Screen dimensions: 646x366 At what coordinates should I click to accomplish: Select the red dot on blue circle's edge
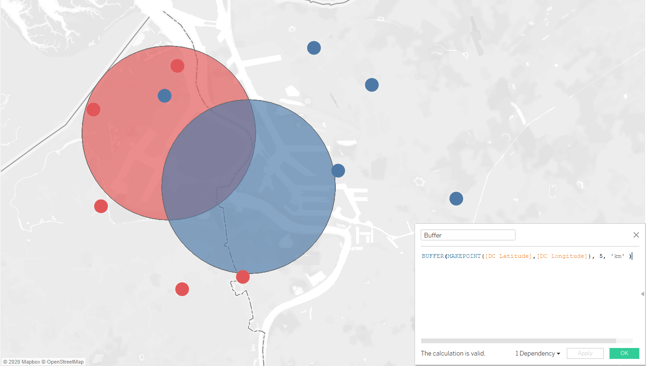[243, 277]
